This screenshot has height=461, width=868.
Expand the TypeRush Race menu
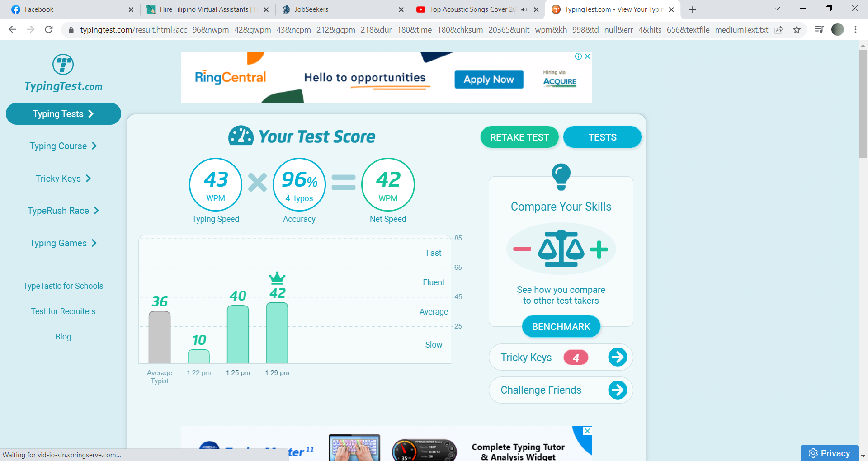click(x=63, y=211)
